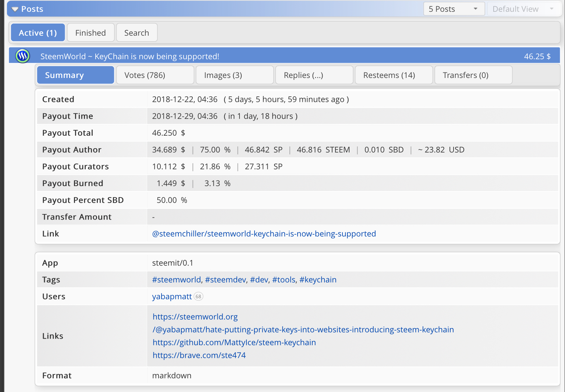Collapse the Posts panel triangle

[x=15, y=9]
